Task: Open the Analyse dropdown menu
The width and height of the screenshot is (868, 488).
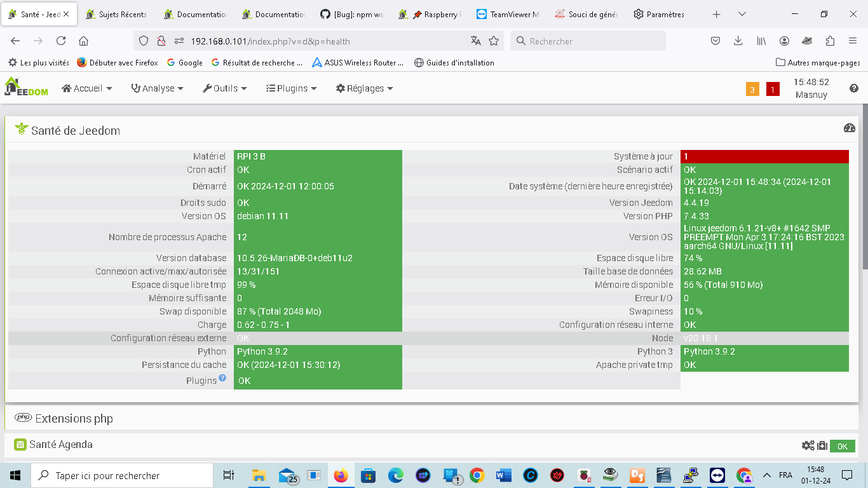Action: 157,88
